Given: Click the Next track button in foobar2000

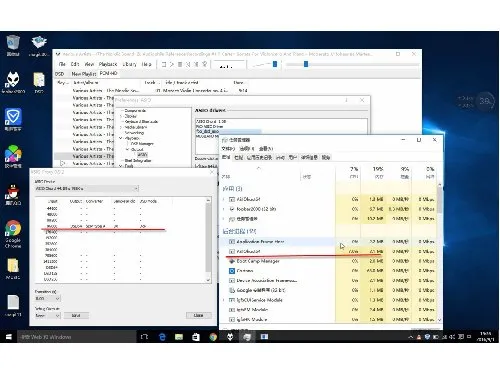Looking at the screenshot, I should click(196, 64).
